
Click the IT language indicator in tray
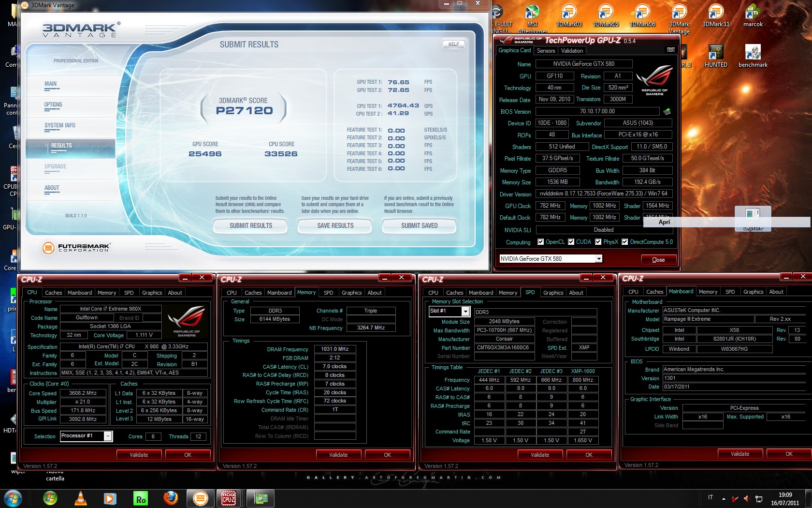[x=710, y=497]
